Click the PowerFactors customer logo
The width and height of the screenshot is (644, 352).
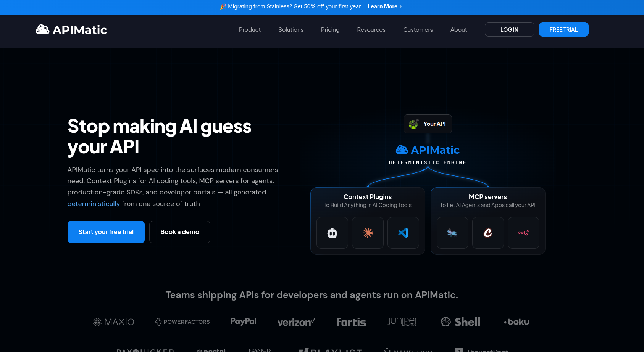pos(182,322)
